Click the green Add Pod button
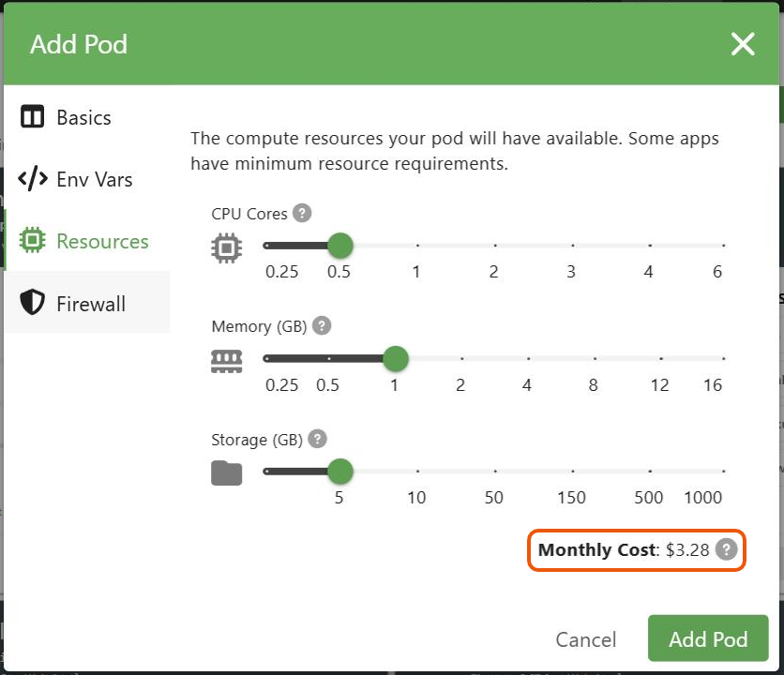 [x=708, y=638]
